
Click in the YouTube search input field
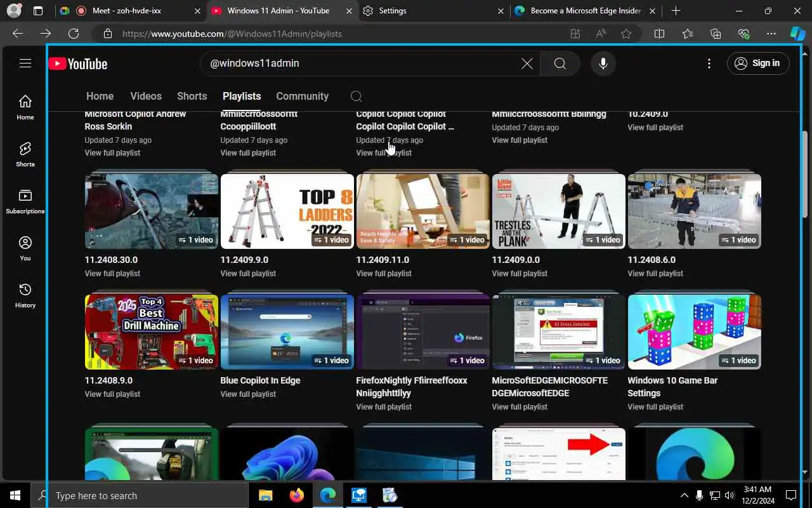pos(362,63)
